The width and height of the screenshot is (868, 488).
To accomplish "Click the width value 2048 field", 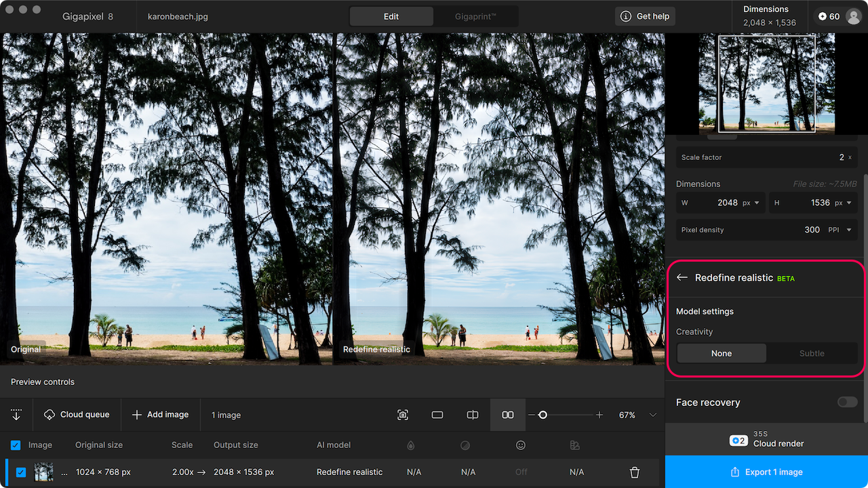I will pos(727,203).
